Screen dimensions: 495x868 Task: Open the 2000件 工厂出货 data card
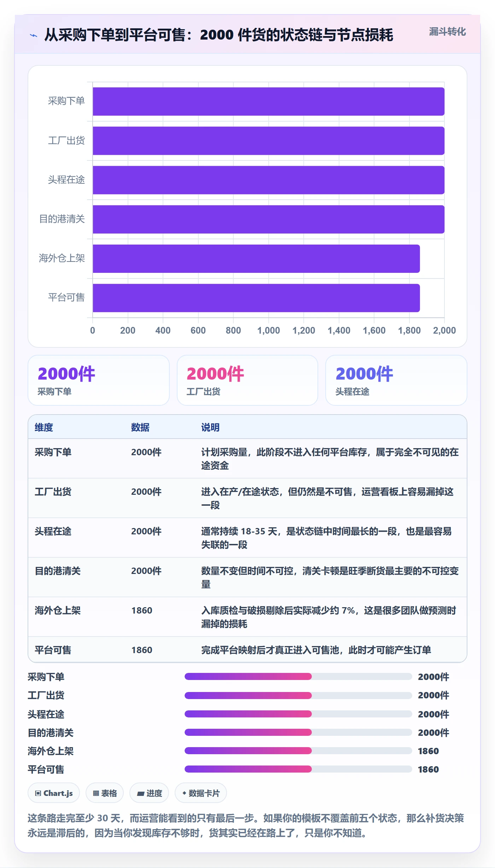248,380
